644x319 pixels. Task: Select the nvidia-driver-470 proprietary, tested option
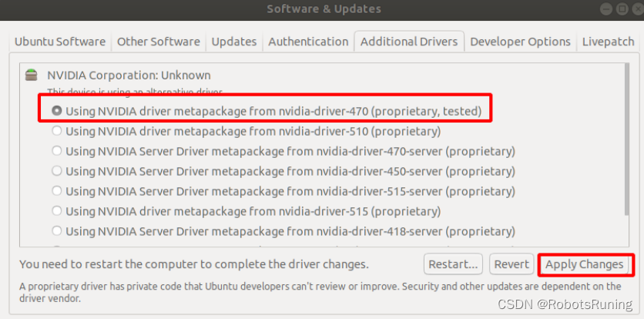[57, 111]
